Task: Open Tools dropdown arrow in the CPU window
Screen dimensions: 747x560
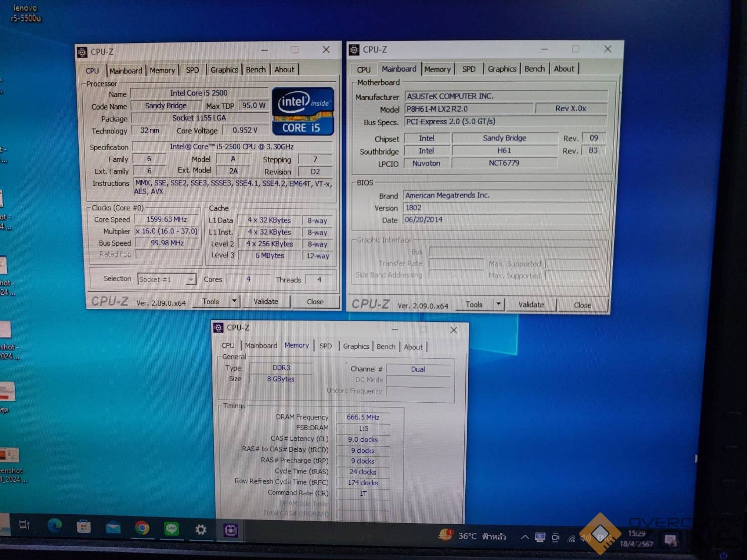Action: point(234,301)
